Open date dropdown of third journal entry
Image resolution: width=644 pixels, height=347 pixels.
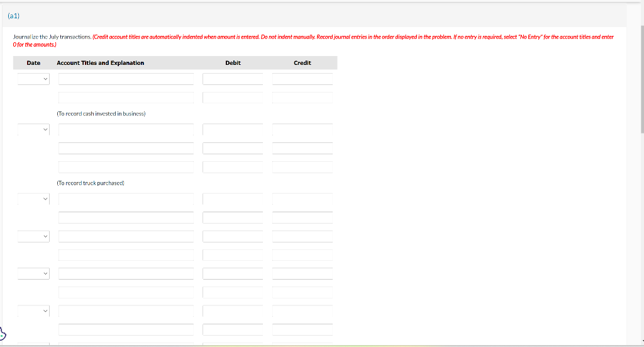(x=33, y=199)
